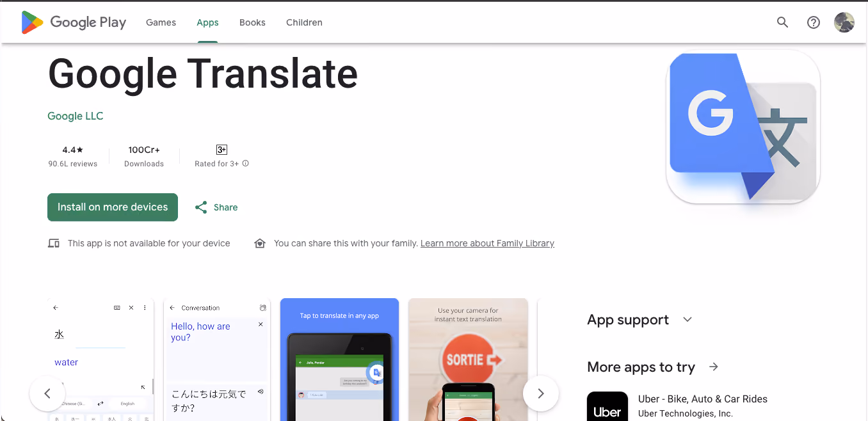Click the family home icon
Image resolution: width=868 pixels, height=421 pixels.
(260, 243)
